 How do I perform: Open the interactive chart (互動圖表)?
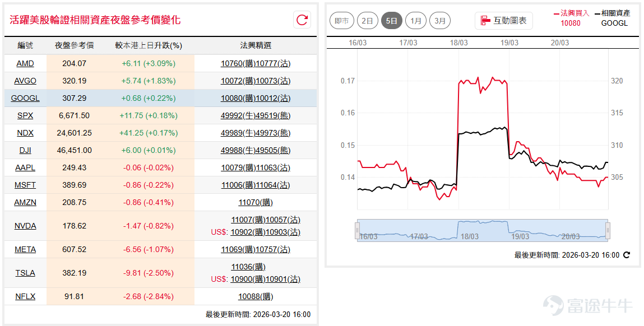(x=503, y=21)
